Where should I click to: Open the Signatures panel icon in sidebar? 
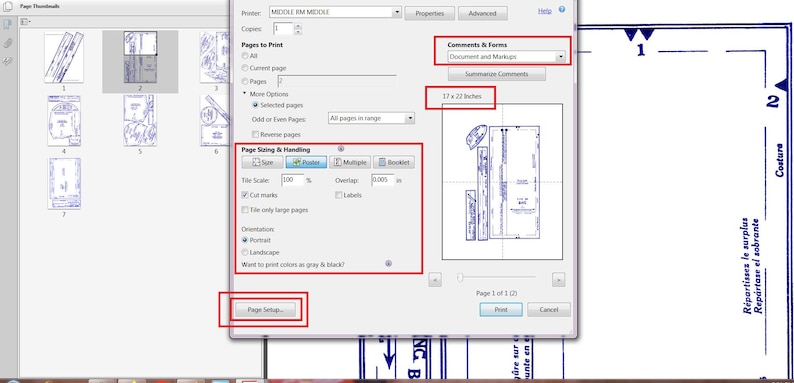coord(8,61)
